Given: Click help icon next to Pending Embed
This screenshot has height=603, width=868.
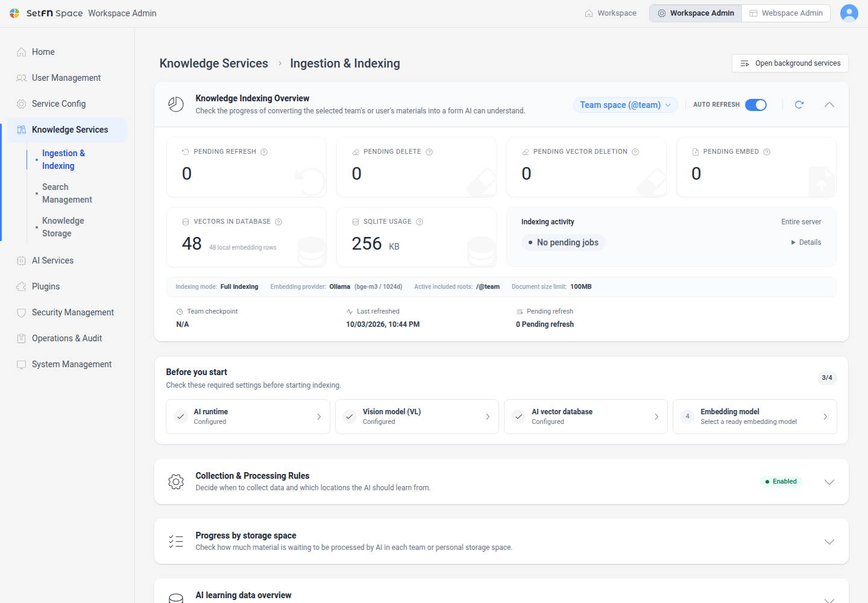Looking at the screenshot, I should (767, 152).
